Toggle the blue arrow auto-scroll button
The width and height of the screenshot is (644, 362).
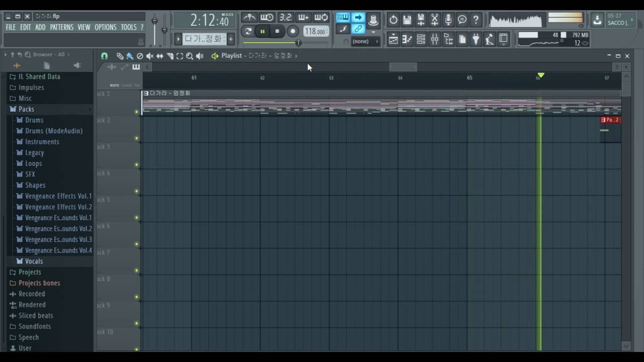(x=358, y=18)
